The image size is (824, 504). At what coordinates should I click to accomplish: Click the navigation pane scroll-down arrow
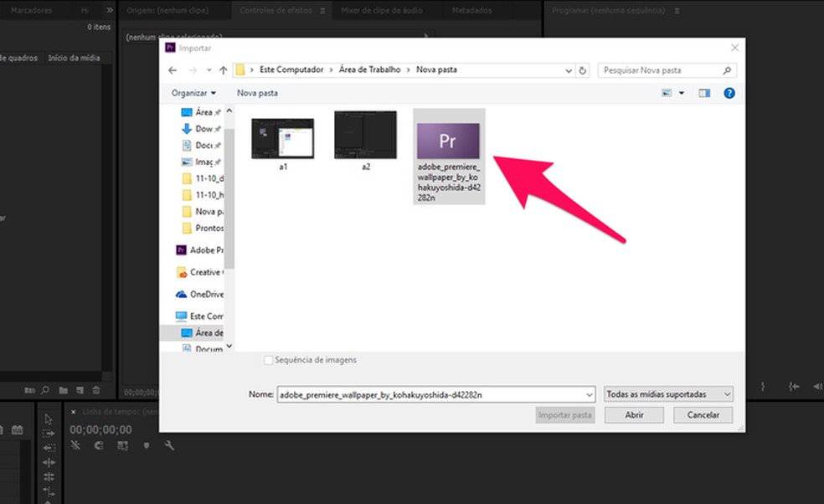(x=229, y=347)
